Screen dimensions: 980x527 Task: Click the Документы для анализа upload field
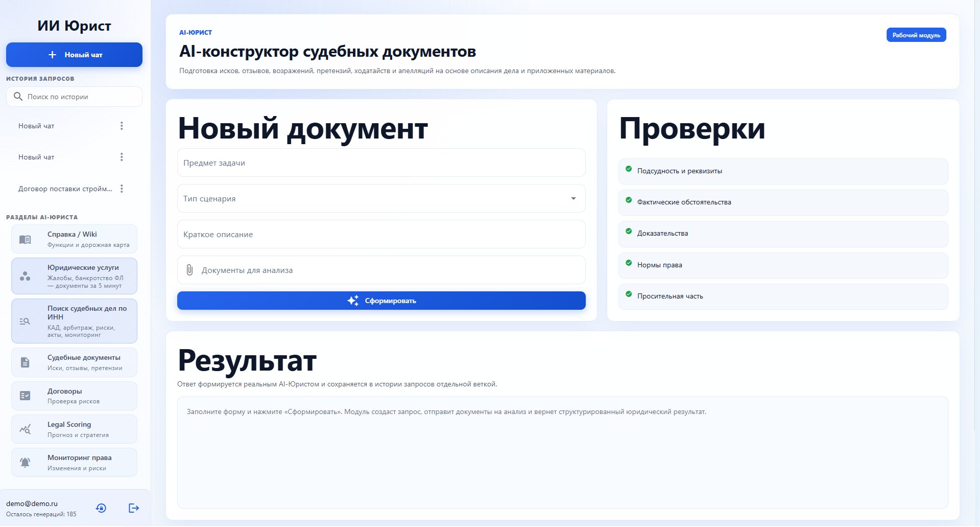pyautogui.click(x=381, y=270)
